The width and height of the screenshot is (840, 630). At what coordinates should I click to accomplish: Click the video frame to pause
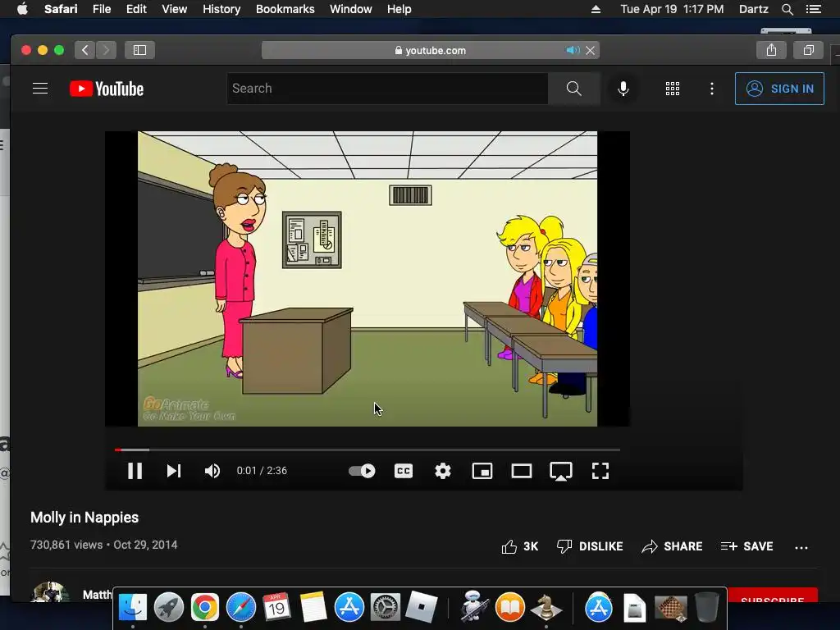click(367, 279)
